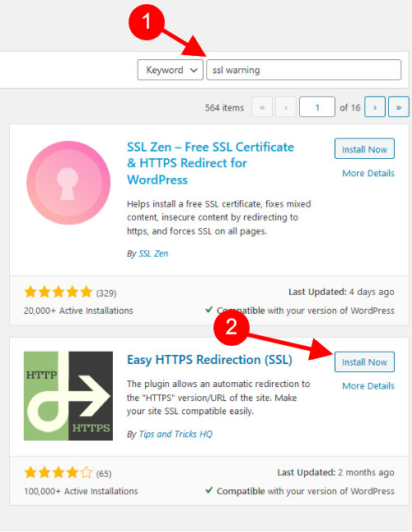Visit the SSL Zen author link

(x=153, y=254)
